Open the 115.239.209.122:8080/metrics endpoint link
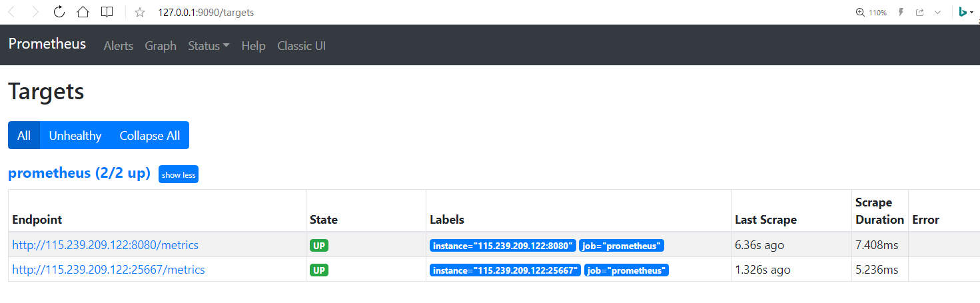 point(105,245)
